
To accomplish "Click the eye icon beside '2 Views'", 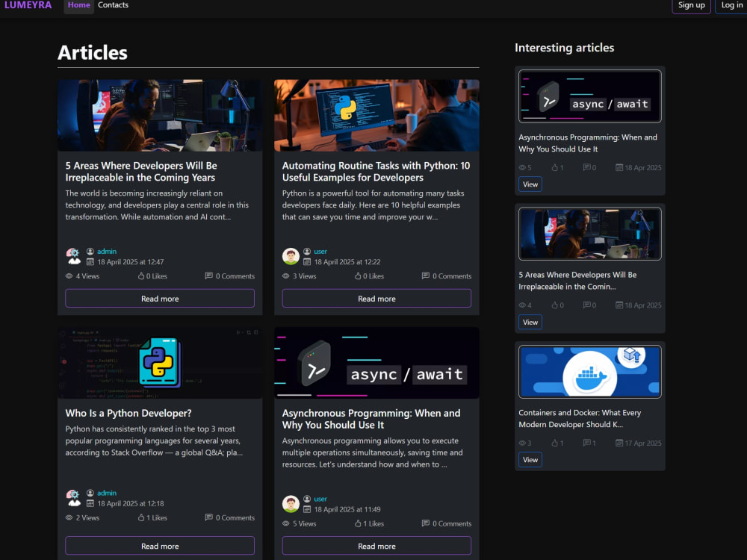I will point(69,518).
